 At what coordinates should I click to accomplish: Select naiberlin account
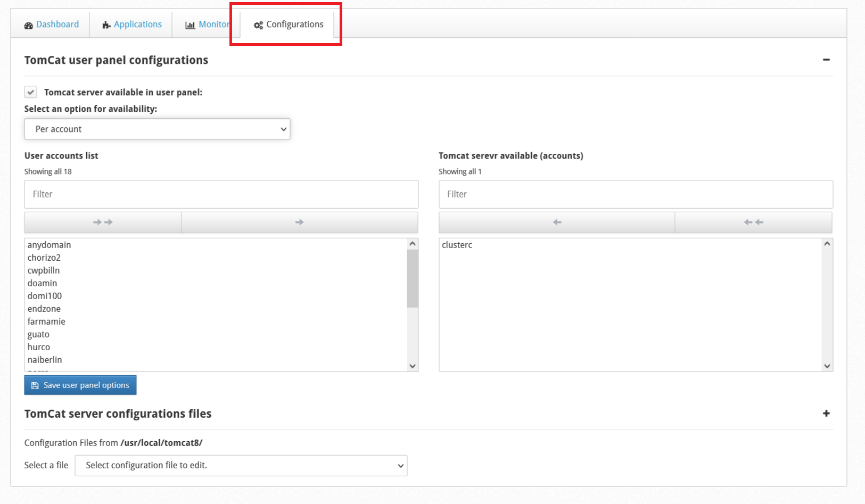(45, 360)
